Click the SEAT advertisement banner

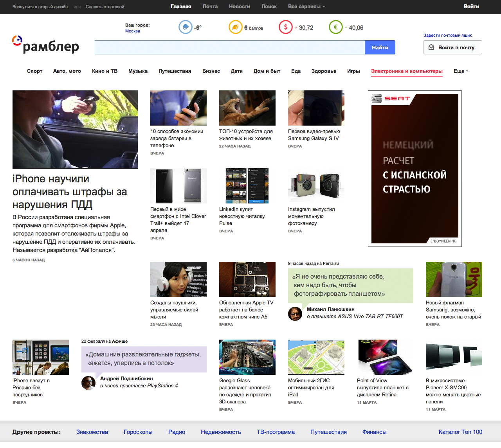[415, 169]
